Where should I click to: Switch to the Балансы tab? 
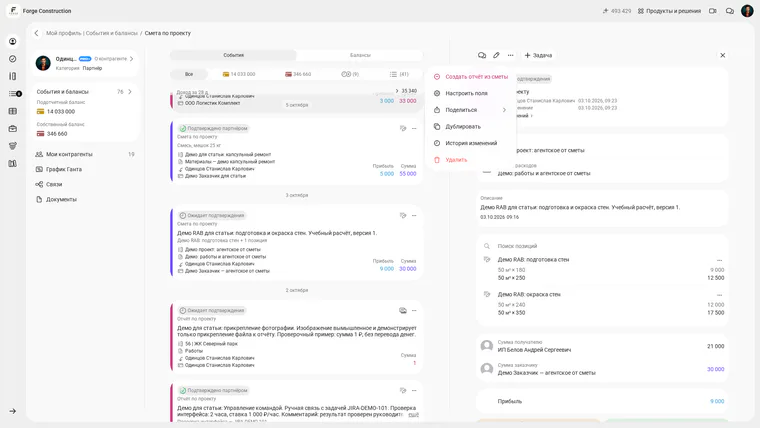click(360, 55)
